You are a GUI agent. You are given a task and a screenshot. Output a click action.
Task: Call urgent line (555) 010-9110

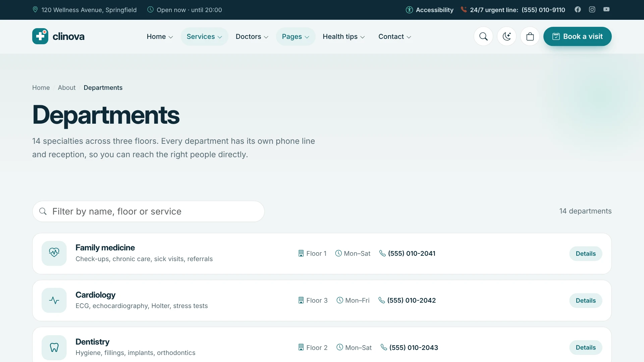click(x=543, y=10)
